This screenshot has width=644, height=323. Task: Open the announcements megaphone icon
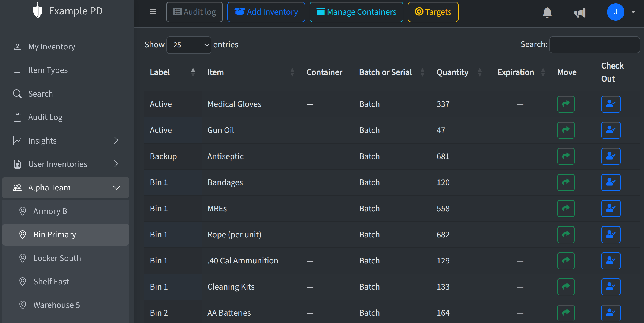[580, 13]
